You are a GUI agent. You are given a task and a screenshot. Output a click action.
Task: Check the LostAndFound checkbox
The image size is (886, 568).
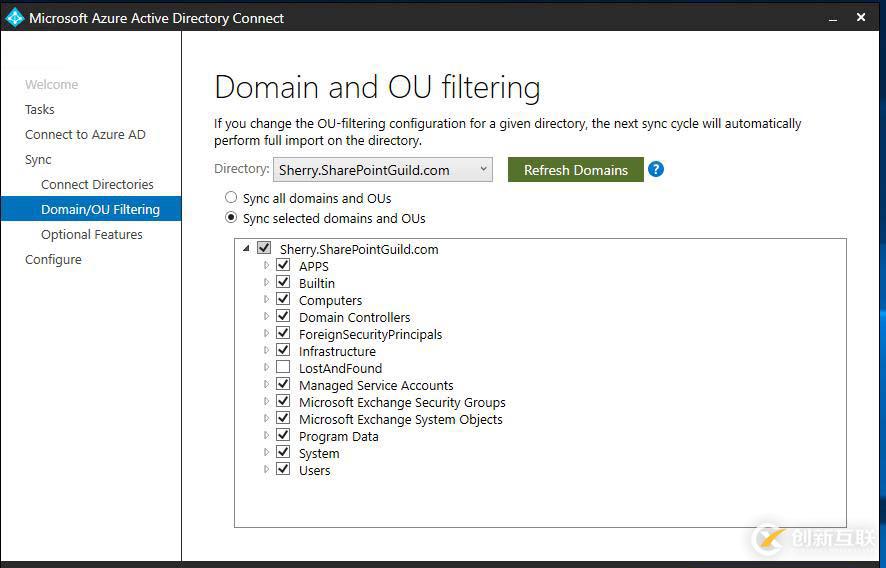tap(283, 367)
